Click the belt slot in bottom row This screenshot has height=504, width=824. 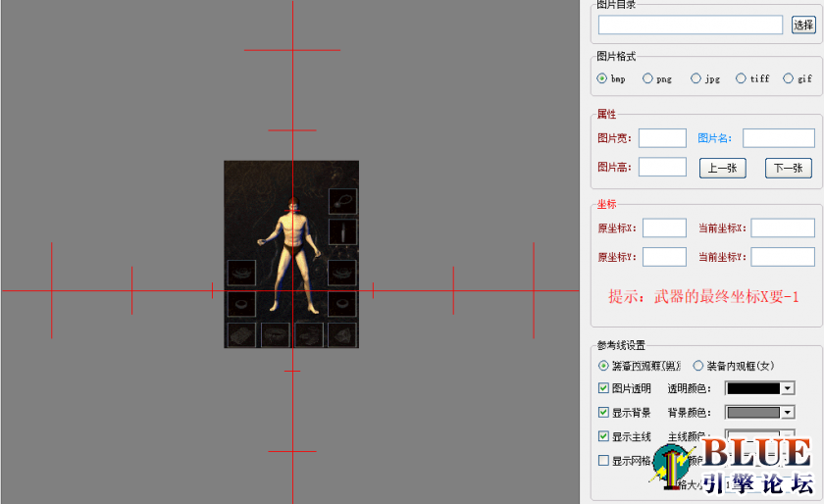coord(276,334)
